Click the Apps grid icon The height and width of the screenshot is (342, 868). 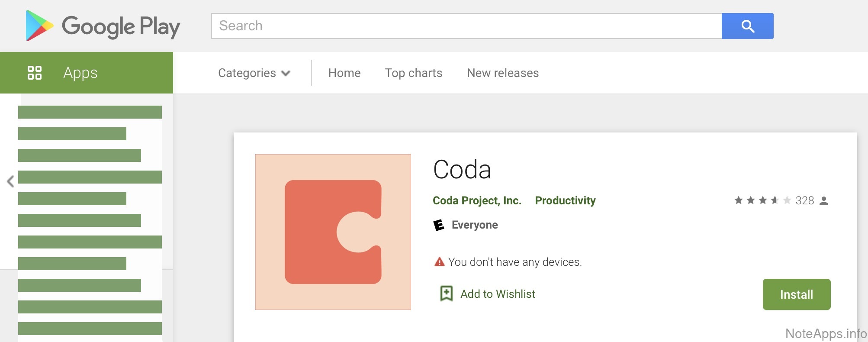coord(35,73)
